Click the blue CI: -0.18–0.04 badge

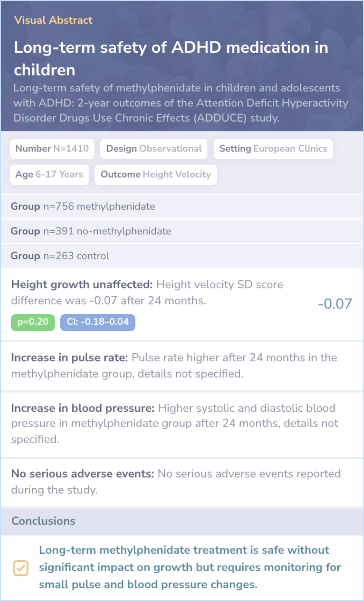point(98,322)
